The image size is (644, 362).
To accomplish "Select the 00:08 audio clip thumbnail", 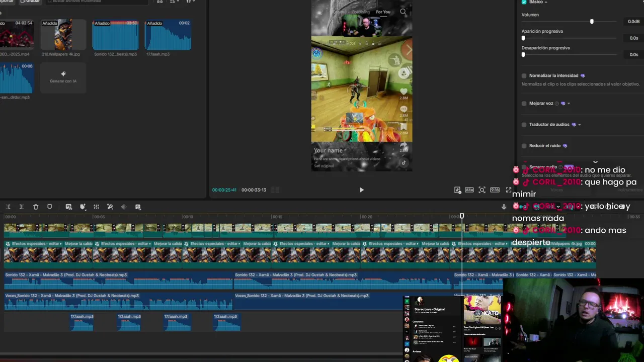I will pos(17,78).
